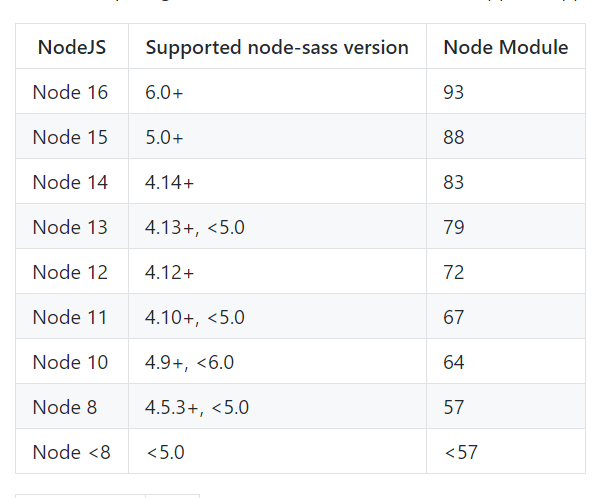Click the module value 93
This screenshot has height=498, width=608.
(454, 92)
